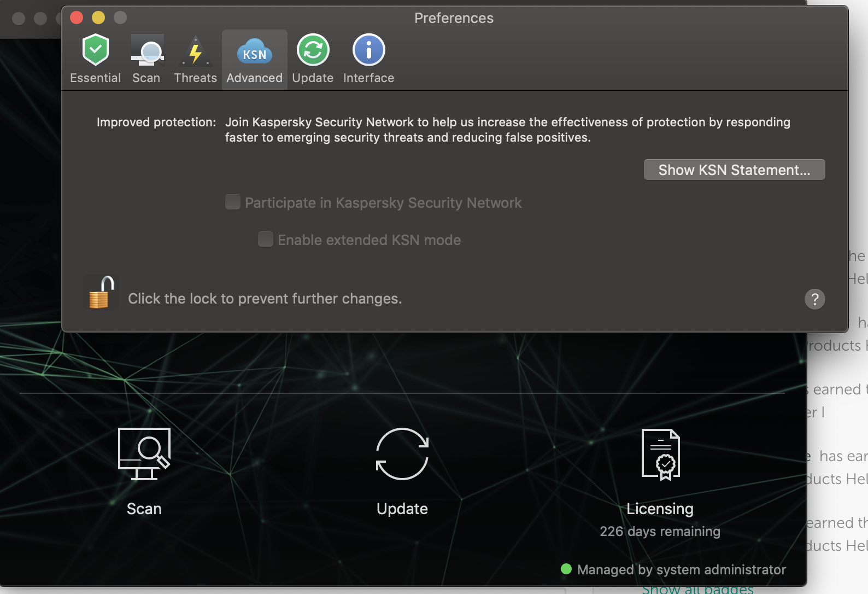Open the Update preferences tab

pos(313,59)
